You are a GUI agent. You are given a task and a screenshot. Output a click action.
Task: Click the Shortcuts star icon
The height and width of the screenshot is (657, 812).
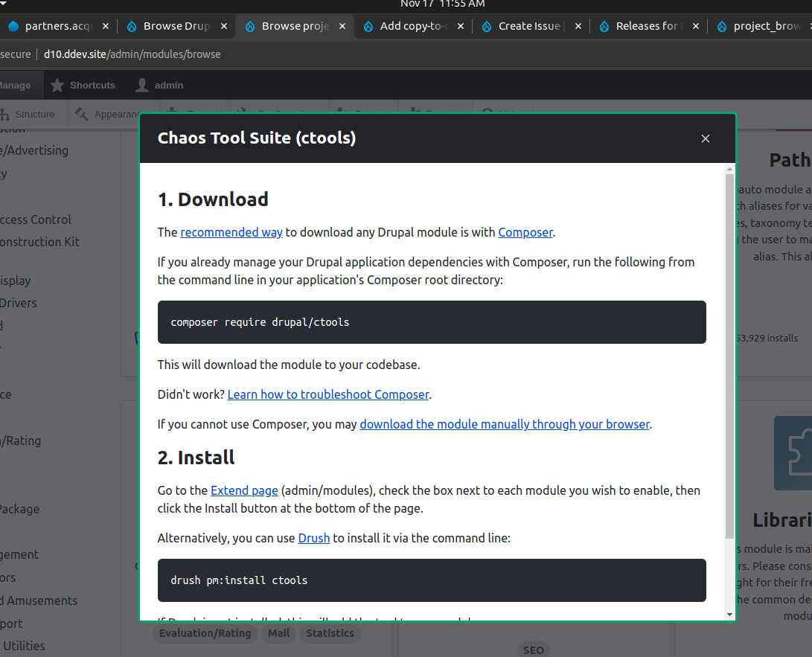click(57, 86)
